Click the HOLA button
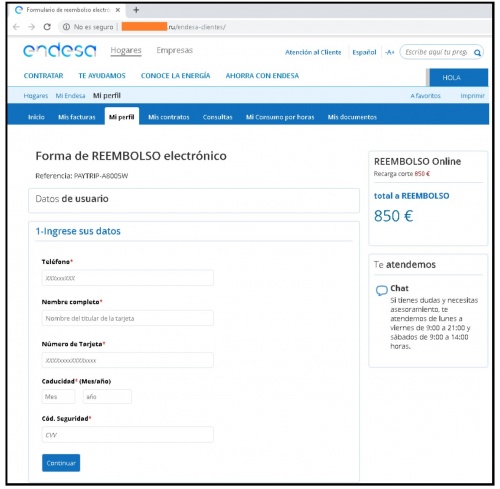 coord(458,78)
